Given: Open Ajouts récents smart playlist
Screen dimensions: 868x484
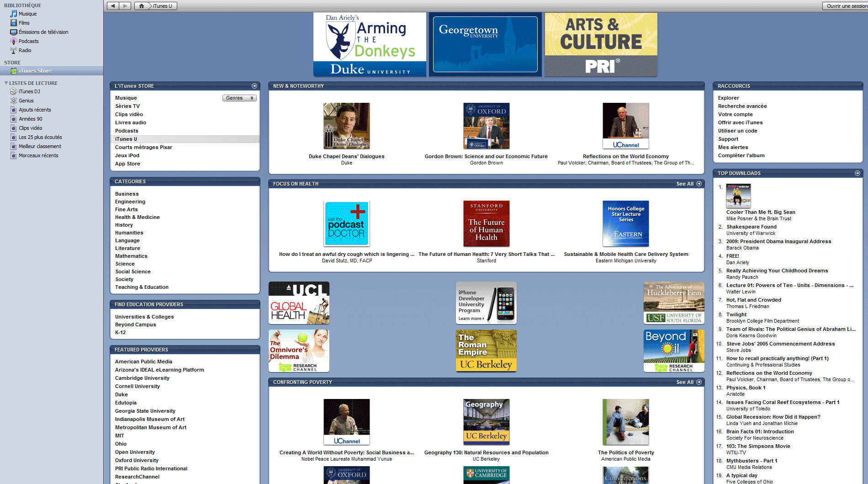Looking at the screenshot, I should point(35,110).
